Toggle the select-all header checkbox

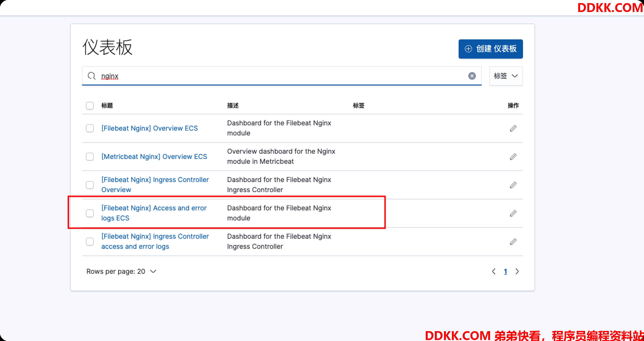pos(90,105)
